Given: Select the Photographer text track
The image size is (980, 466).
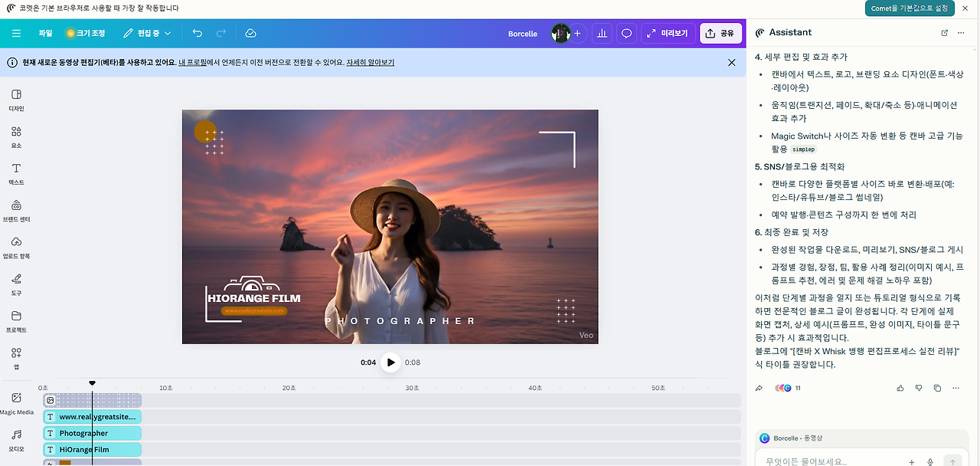Looking at the screenshot, I should click(92, 433).
